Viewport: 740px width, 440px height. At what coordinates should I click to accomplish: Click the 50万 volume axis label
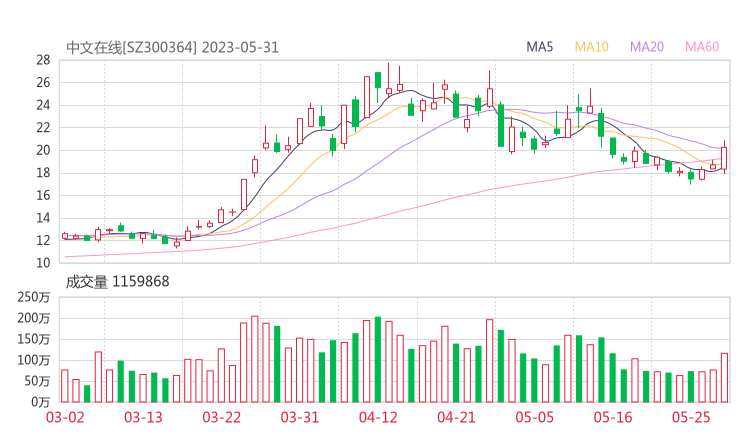(x=37, y=381)
